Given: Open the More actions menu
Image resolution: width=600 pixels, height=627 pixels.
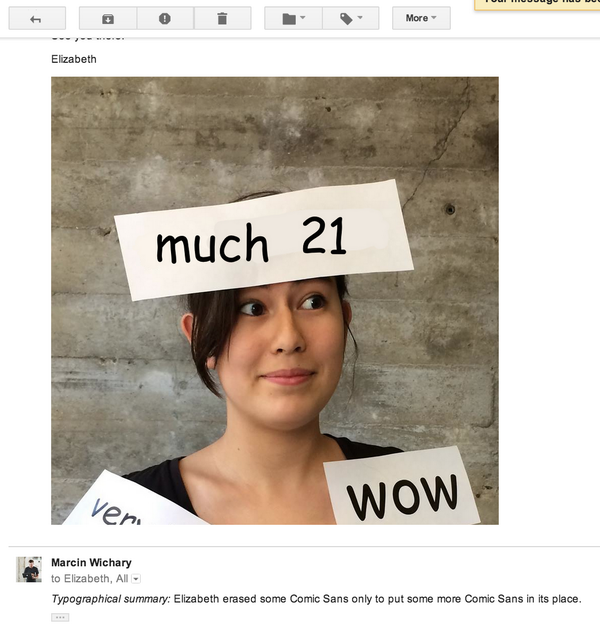Looking at the screenshot, I should point(421,18).
